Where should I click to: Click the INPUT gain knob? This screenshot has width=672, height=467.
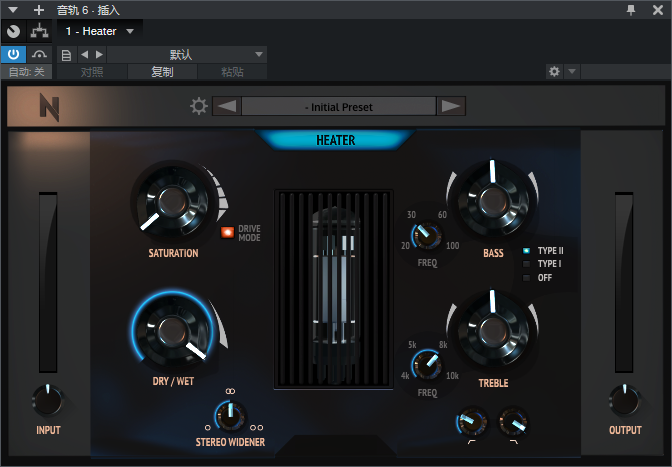(48, 401)
